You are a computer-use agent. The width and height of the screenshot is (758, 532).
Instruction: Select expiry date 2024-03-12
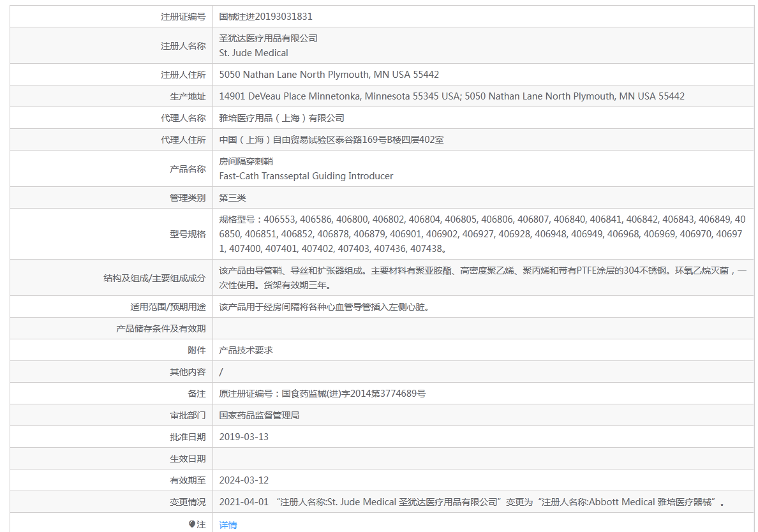244,480
